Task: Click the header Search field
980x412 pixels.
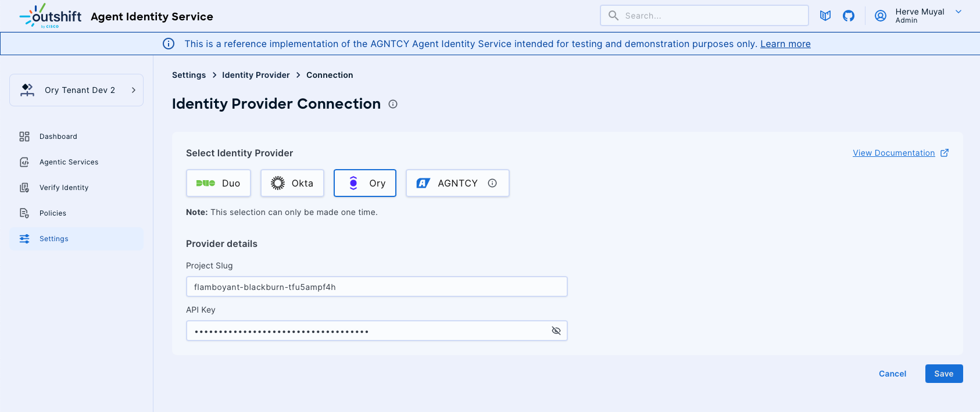Action: point(704,16)
